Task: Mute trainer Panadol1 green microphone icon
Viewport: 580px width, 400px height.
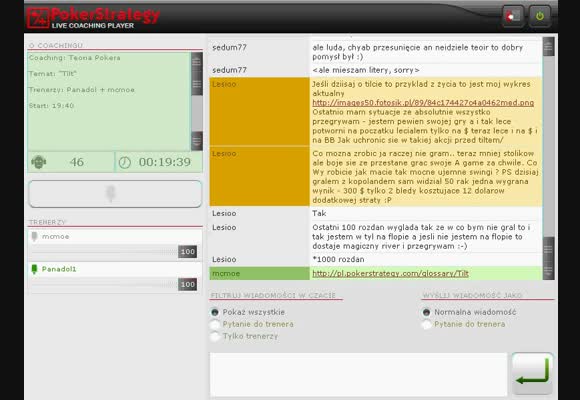Action: (34, 269)
